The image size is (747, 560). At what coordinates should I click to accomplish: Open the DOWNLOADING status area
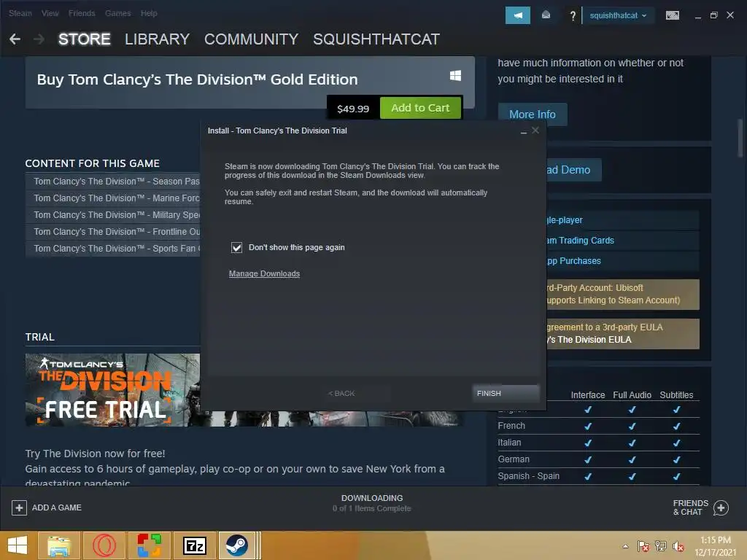click(372, 503)
